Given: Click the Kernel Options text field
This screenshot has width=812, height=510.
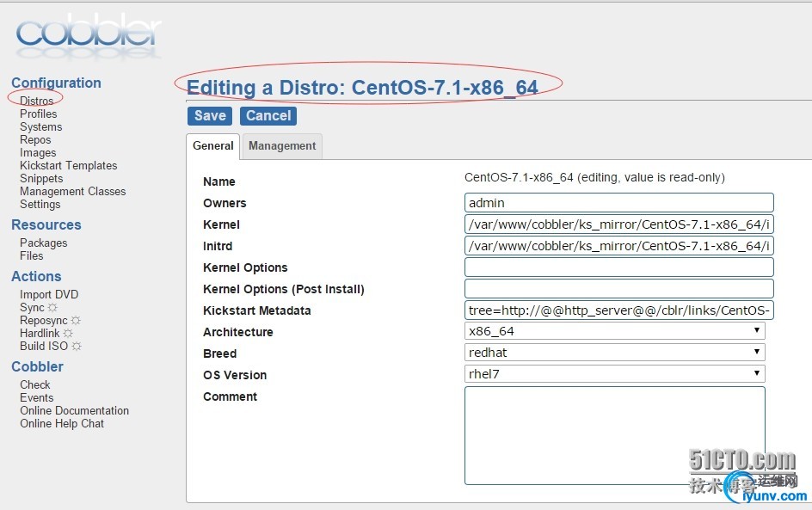Looking at the screenshot, I should (x=618, y=267).
